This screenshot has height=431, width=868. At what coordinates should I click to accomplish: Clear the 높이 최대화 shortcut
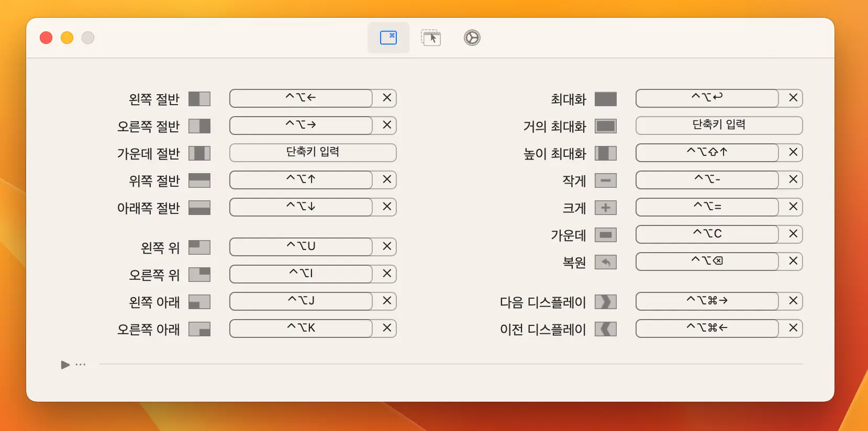[x=793, y=152]
